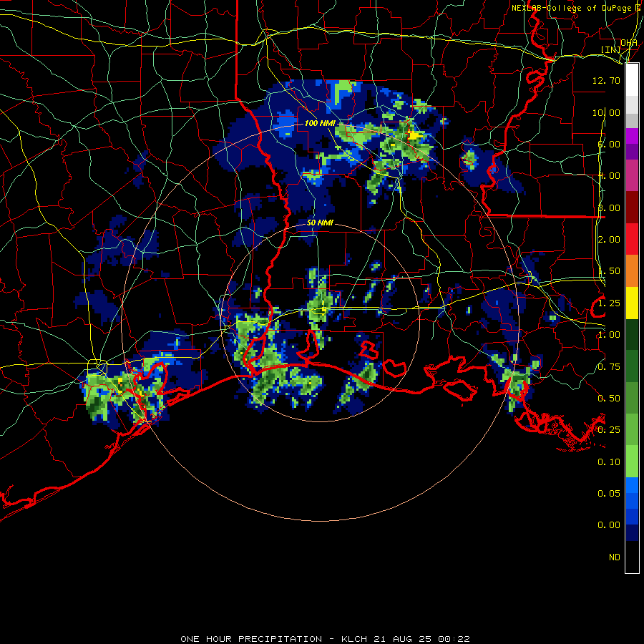The height and width of the screenshot is (644, 644).
Task: Click the '[IN]' units label
Action: [x=611, y=49]
